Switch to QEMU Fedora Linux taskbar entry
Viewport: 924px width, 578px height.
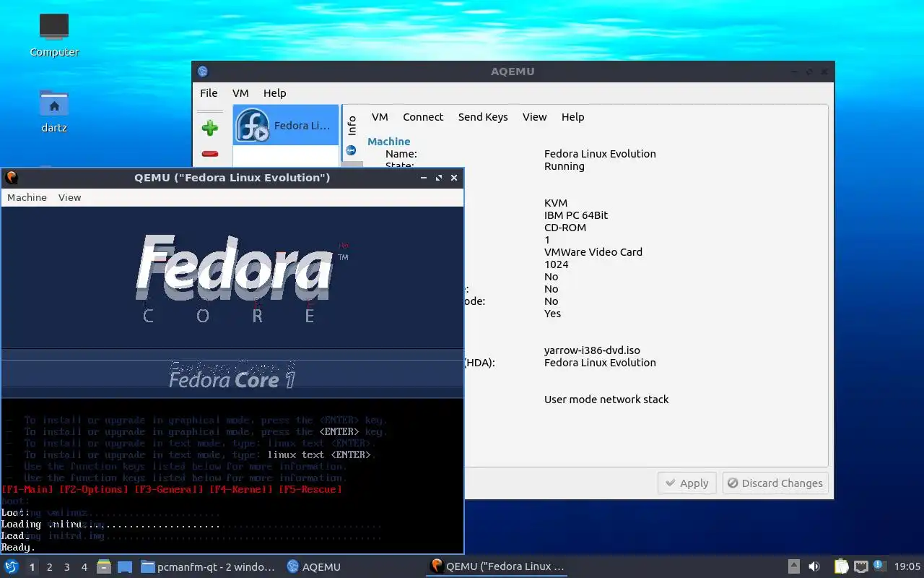pos(497,566)
